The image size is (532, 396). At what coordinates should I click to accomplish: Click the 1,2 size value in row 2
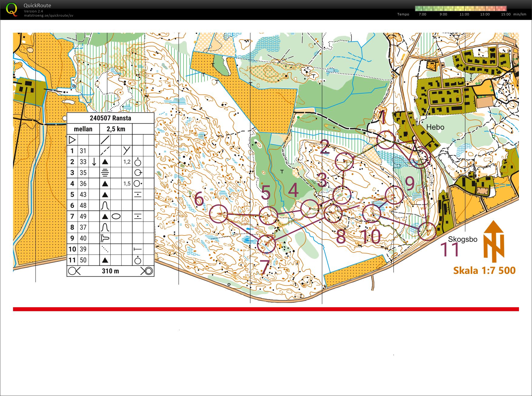127,162
